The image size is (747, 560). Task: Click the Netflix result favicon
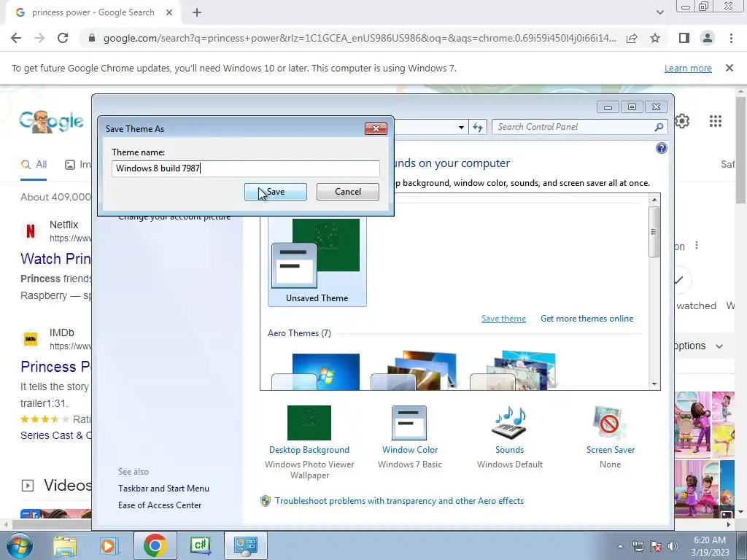[x=31, y=231]
